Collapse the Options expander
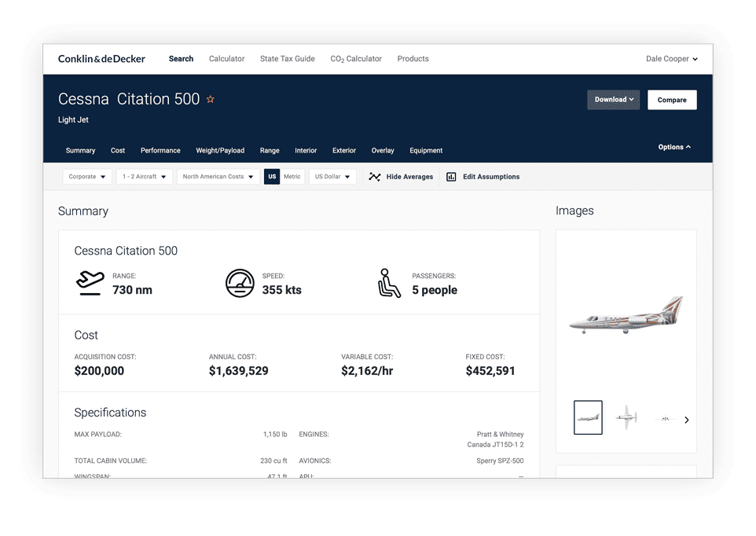The height and width of the screenshot is (536, 756). coord(674,147)
